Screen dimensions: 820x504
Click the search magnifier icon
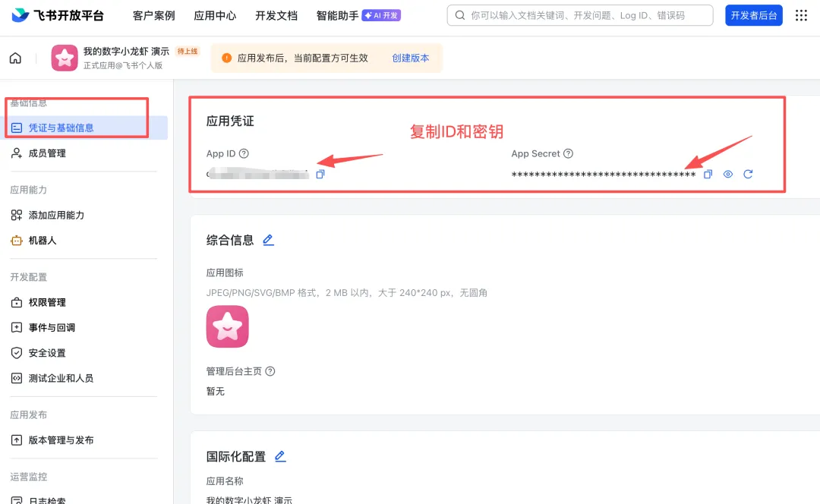coord(459,15)
